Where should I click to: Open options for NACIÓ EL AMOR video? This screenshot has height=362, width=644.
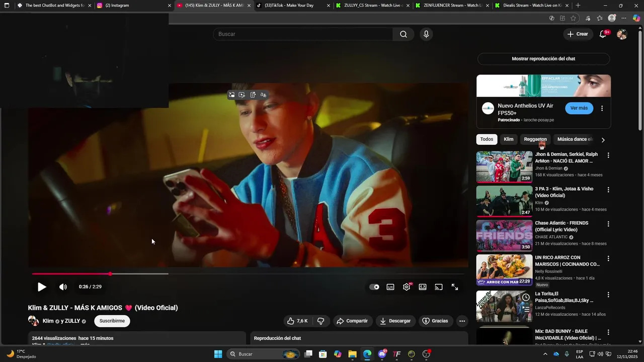pos(608,155)
